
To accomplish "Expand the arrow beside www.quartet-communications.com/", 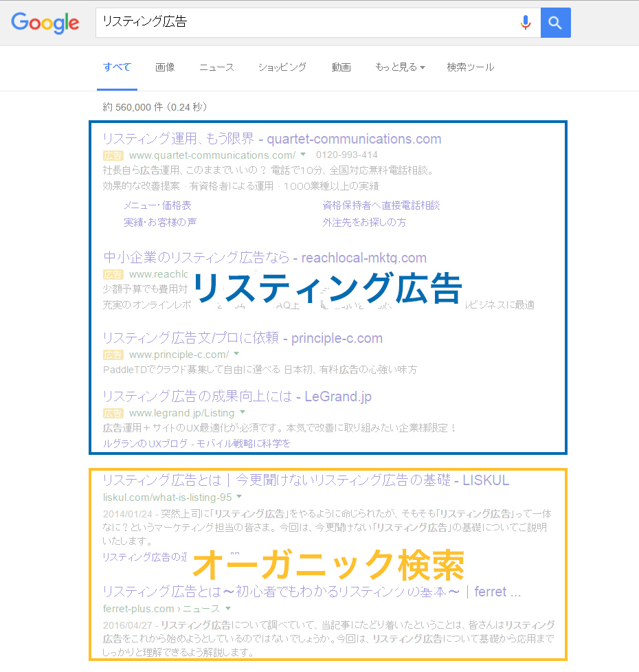I will click(303, 155).
